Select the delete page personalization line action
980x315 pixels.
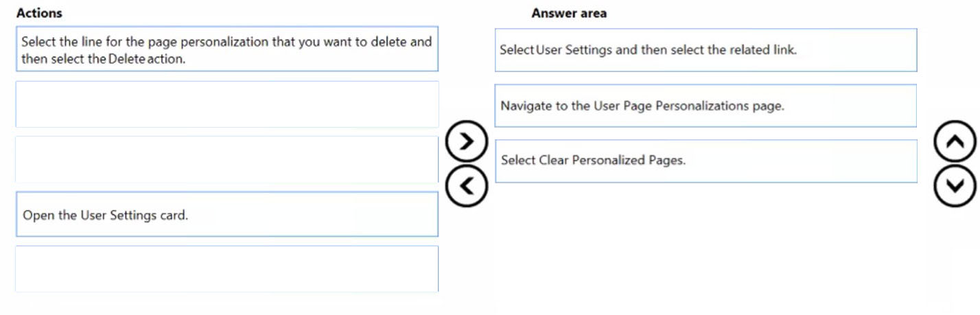pyautogui.click(x=226, y=49)
